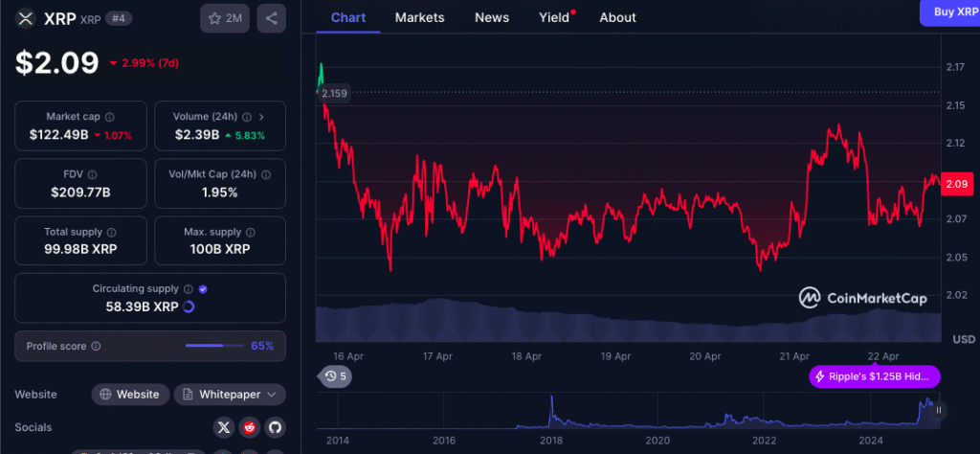Click the $122.49B market cap value
The image size is (980, 454).
click(x=58, y=134)
